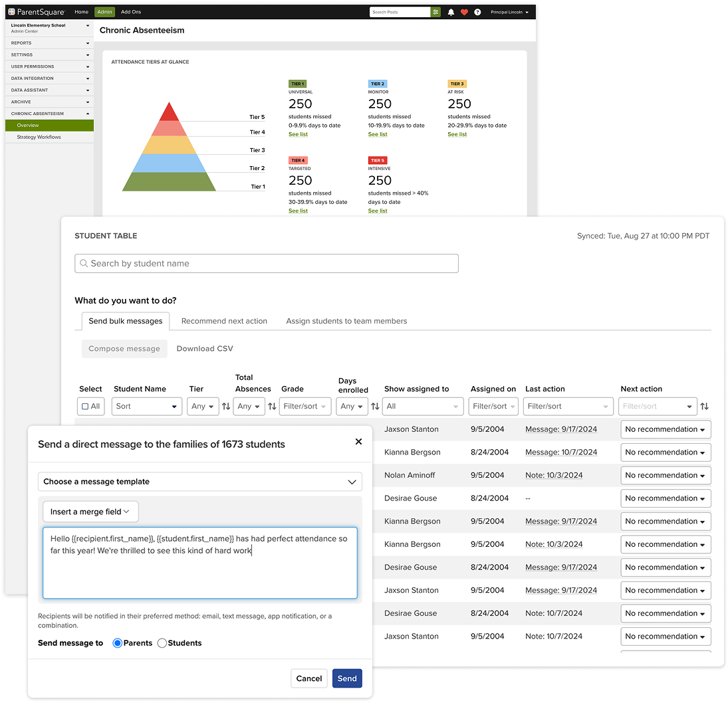728x703 pixels.
Task: Click the green Tier 1 color badge
Action: [296, 84]
